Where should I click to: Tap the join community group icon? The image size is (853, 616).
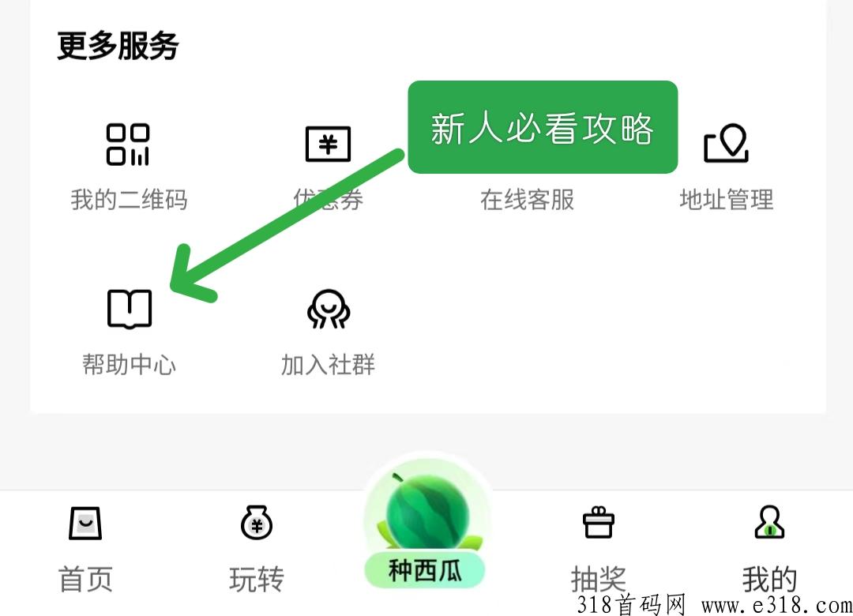(329, 309)
